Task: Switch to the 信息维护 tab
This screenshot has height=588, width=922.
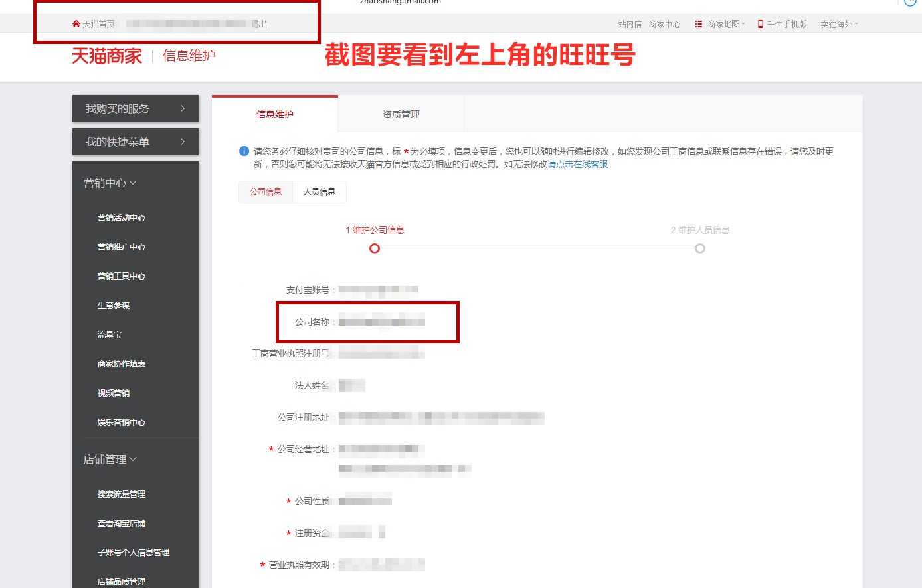Action: (275, 114)
